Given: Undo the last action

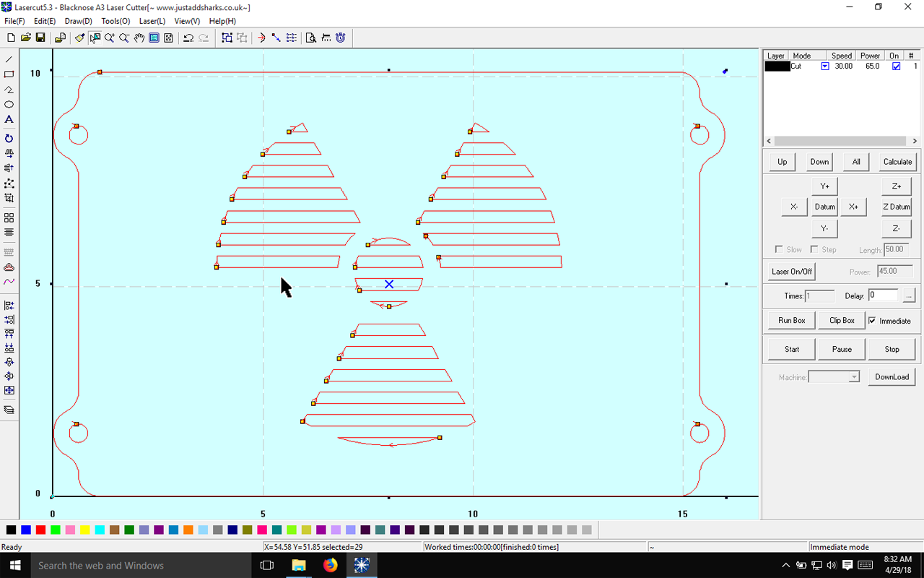Looking at the screenshot, I should [x=188, y=38].
